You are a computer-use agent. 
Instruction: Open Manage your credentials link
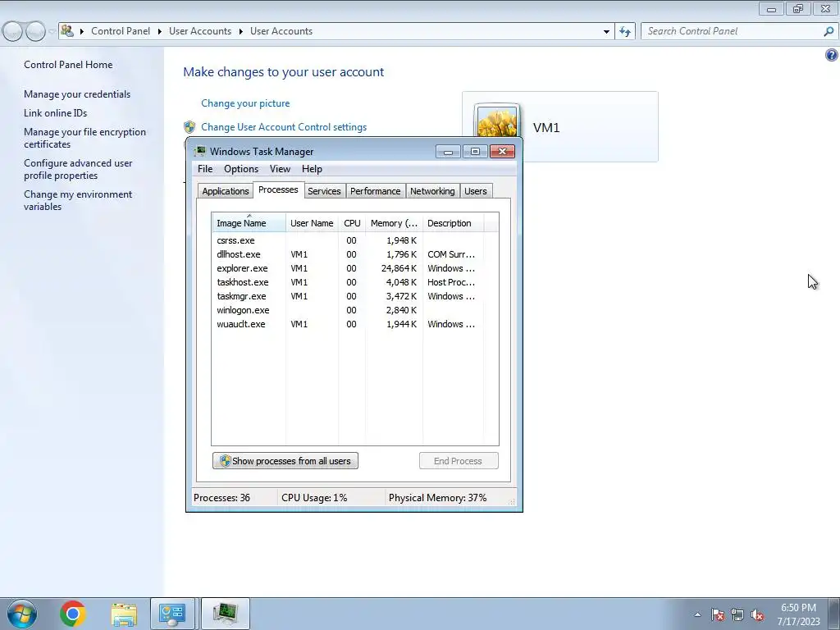77,94
